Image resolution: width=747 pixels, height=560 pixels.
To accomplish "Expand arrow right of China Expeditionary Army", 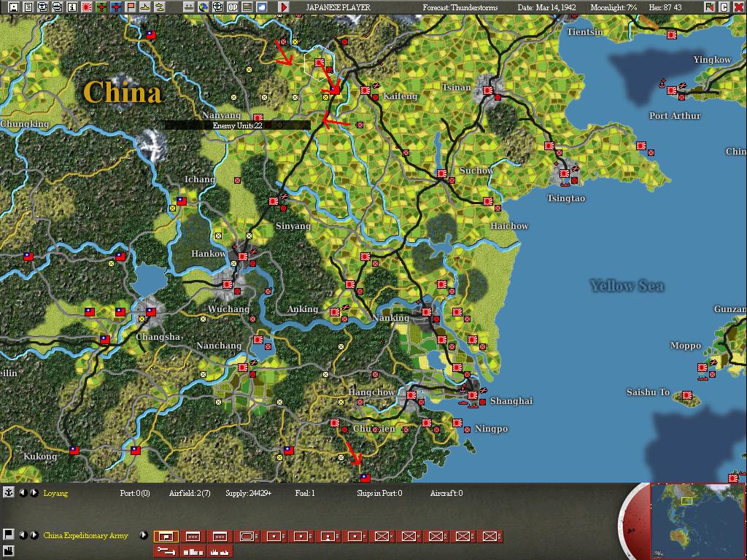I will coord(144,535).
